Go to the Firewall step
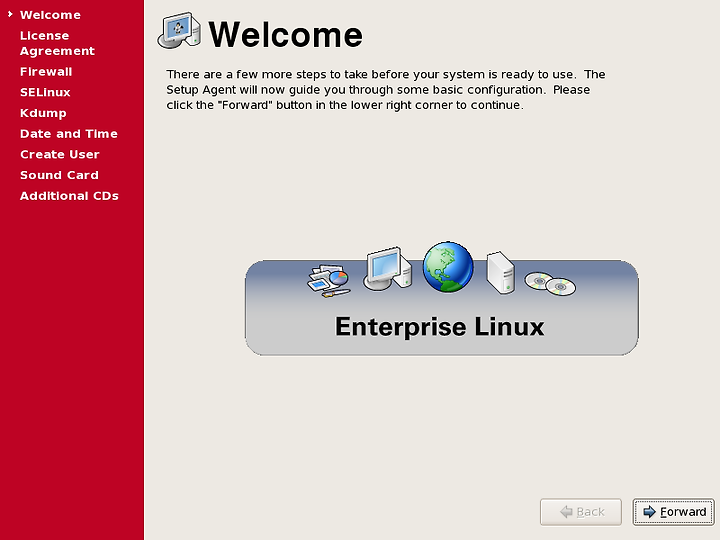 point(46,72)
